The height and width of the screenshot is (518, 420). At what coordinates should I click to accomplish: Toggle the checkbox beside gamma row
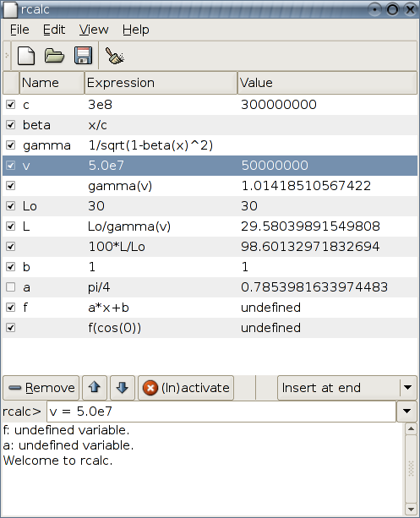tap(11, 145)
